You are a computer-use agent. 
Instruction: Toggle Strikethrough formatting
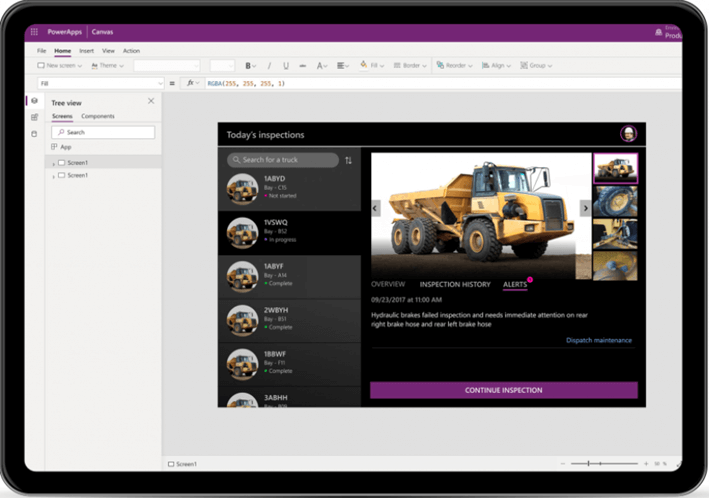pyautogui.click(x=303, y=66)
